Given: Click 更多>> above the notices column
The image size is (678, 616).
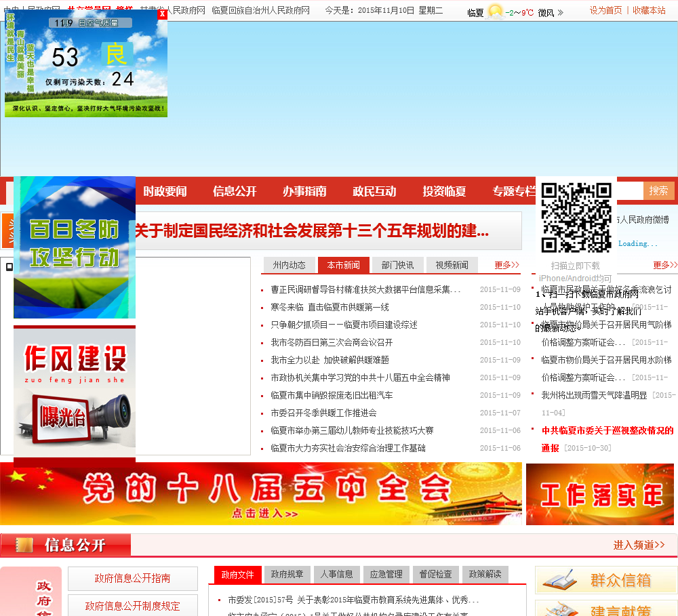Looking at the screenshot, I should (x=665, y=265).
